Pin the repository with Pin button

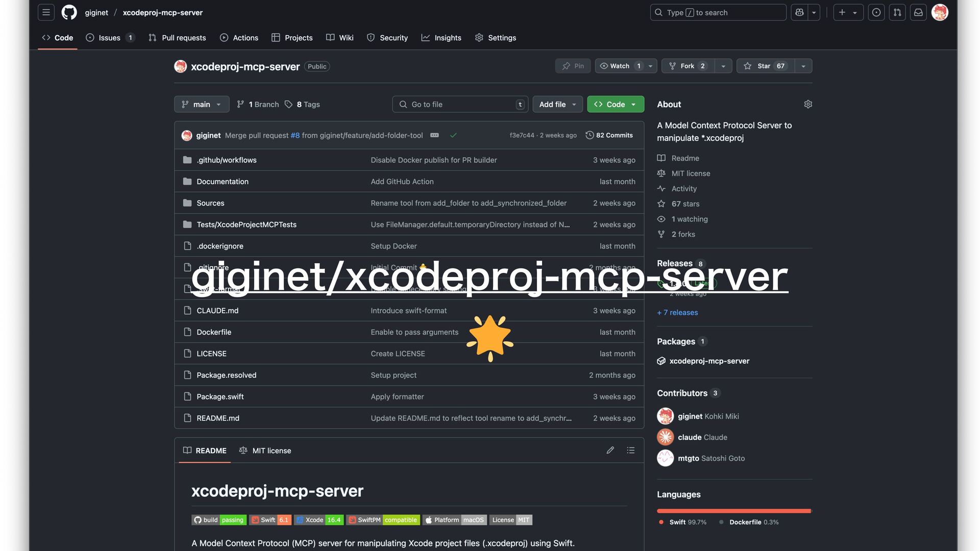click(x=573, y=66)
